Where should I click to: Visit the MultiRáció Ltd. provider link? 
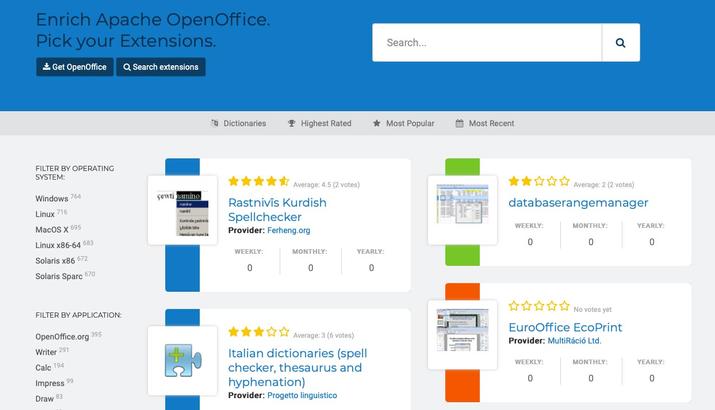pyautogui.click(x=574, y=341)
